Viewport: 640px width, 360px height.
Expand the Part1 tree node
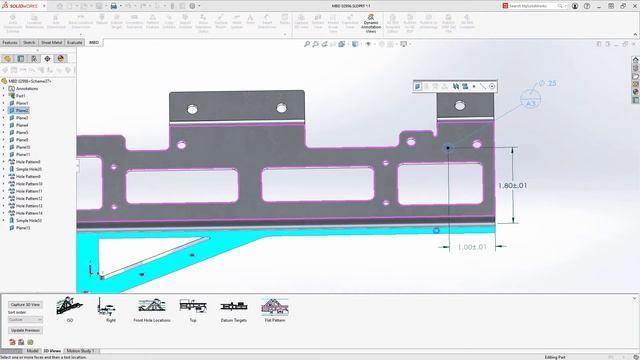[4, 96]
